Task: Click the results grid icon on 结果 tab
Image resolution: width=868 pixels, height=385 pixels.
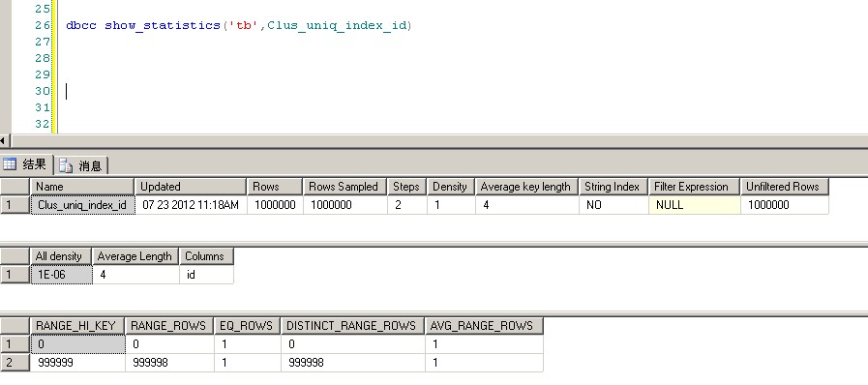Action: (10, 163)
